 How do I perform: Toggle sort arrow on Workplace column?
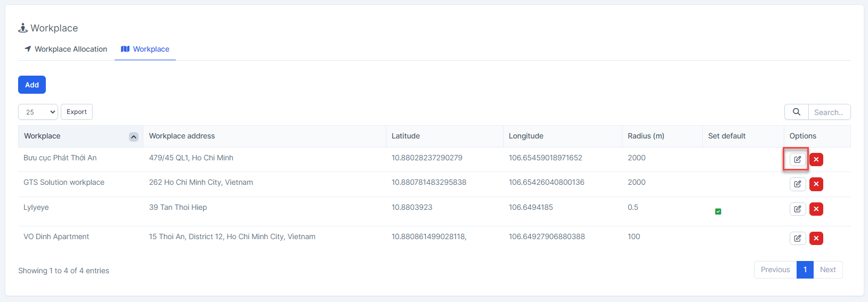coord(134,137)
